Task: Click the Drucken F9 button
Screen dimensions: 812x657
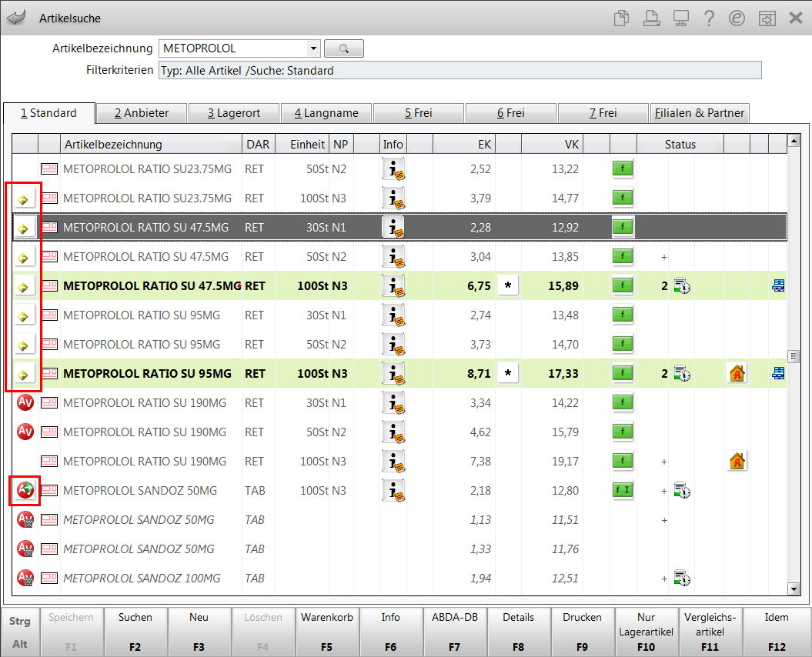Action: [x=582, y=632]
